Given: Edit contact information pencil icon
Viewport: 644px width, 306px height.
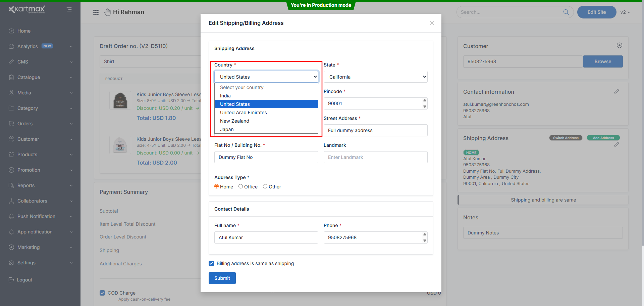Looking at the screenshot, I should [x=616, y=91].
